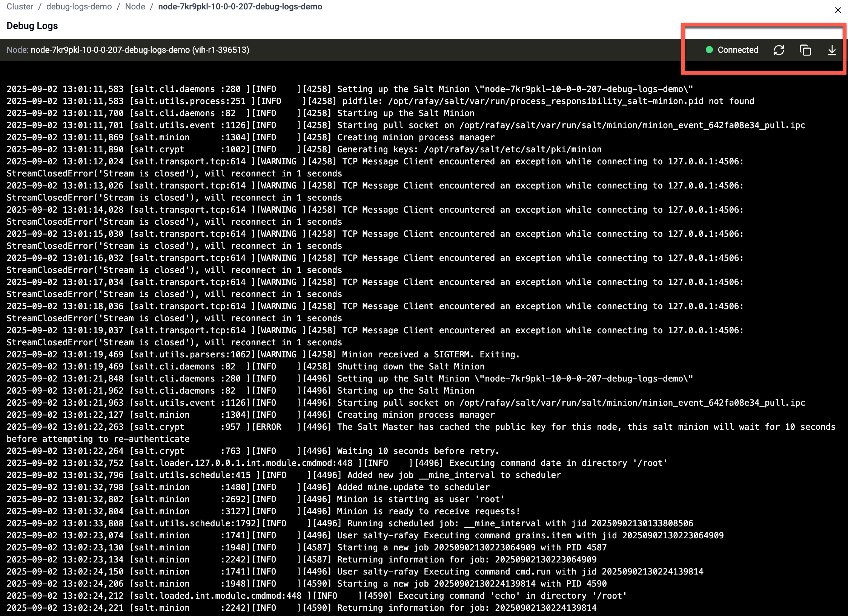This screenshot has height=616, width=848.
Task: Click the 13:01:12,024 TCP Message Client warning line
Action: (375, 167)
